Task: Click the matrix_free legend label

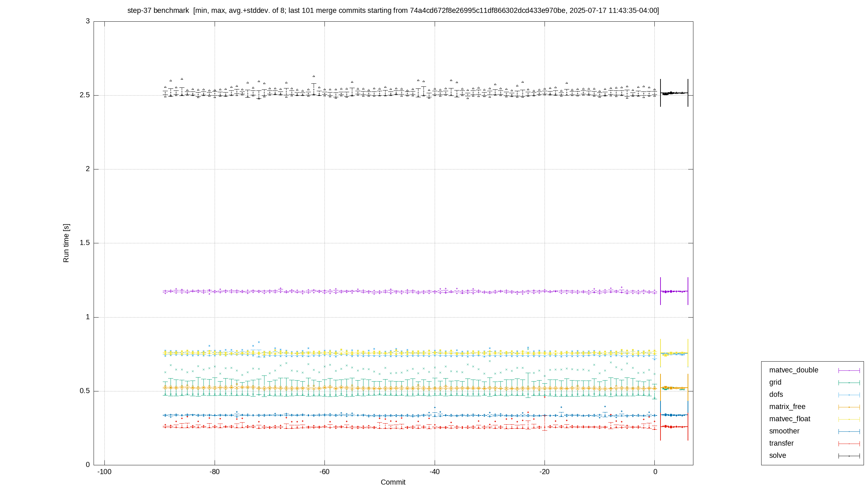Action: tap(787, 407)
